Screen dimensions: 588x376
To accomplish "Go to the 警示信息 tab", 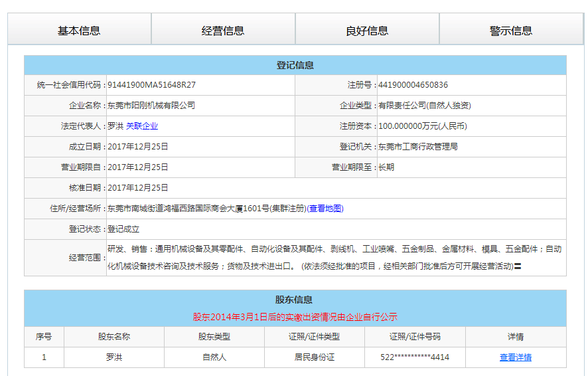I will (x=511, y=31).
